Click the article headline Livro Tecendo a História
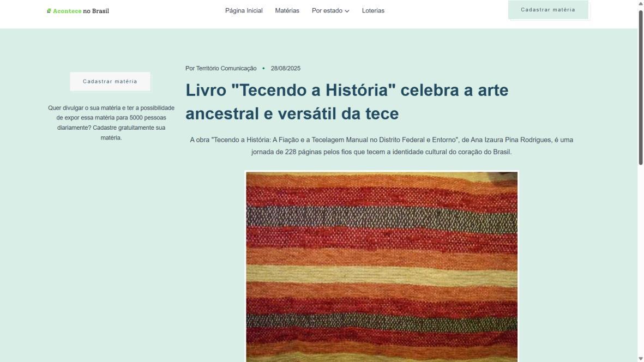Viewport: 644px width, 362px height. (347, 102)
